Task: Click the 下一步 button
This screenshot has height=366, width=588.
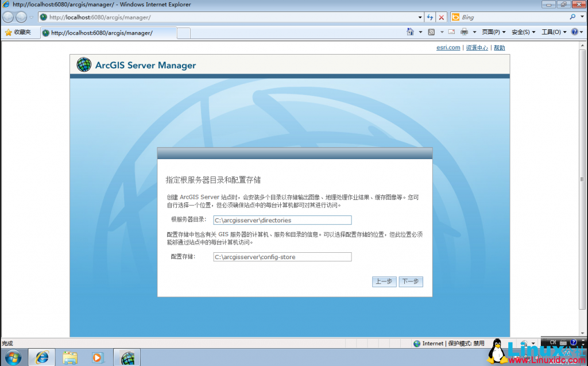Action: click(411, 282)
